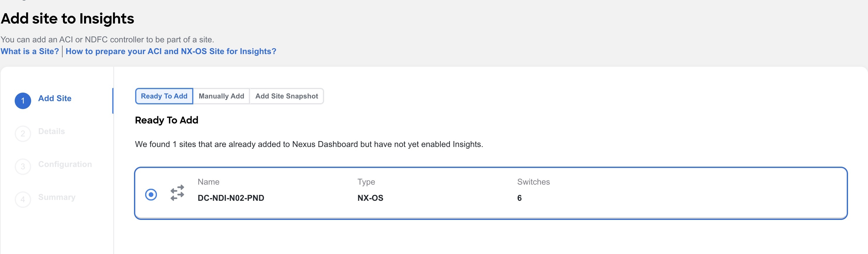The height and width of the screenshot is (254, 868).
Task: Click the step 1 circle icon
Action: pos(23,101)
